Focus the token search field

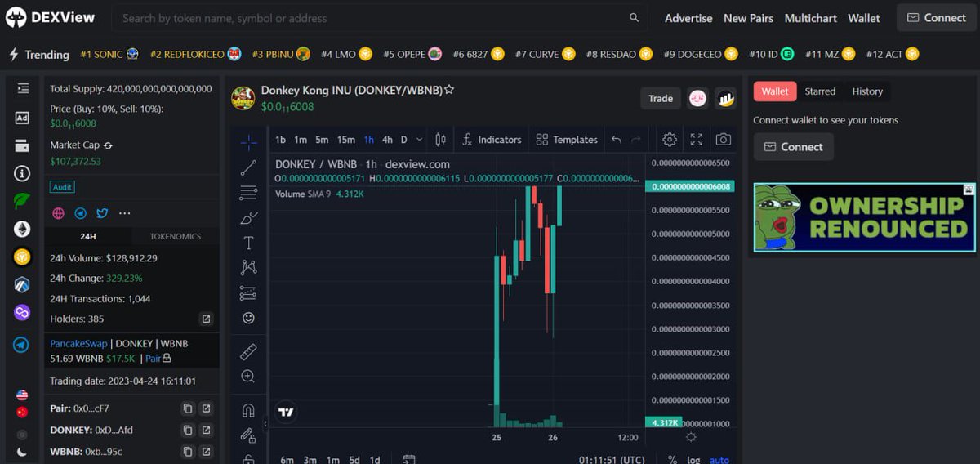point(380,18)
